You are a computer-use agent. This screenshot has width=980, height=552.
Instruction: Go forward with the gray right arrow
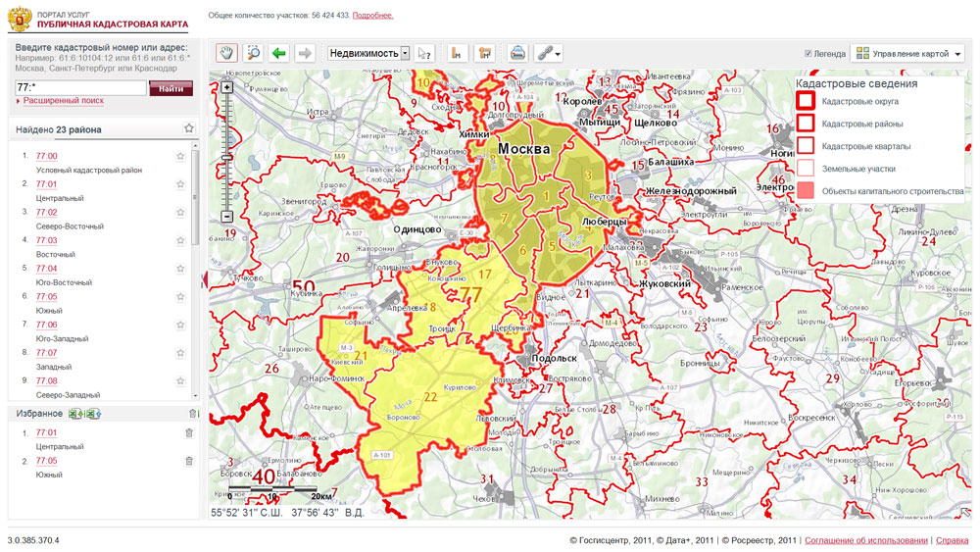coord(305,53)
